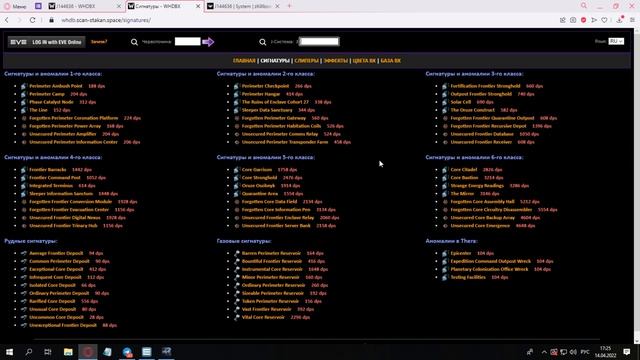Click the purple arrow go button
This screenshot has height=360, width=640.
pos(208,42)
